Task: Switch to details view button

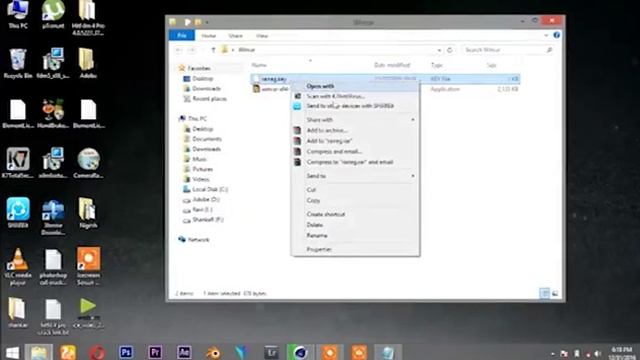Action: pyautogui.click(x=544, y=293)
